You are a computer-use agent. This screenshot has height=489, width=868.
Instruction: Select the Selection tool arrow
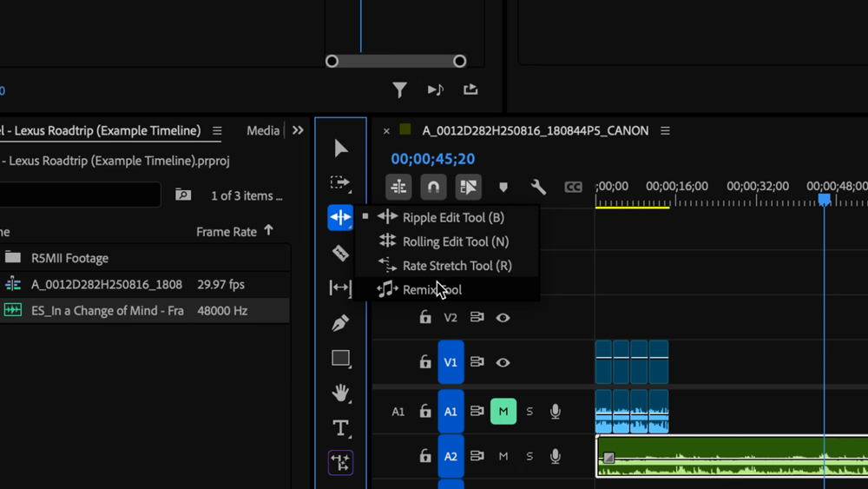(341, 148)
